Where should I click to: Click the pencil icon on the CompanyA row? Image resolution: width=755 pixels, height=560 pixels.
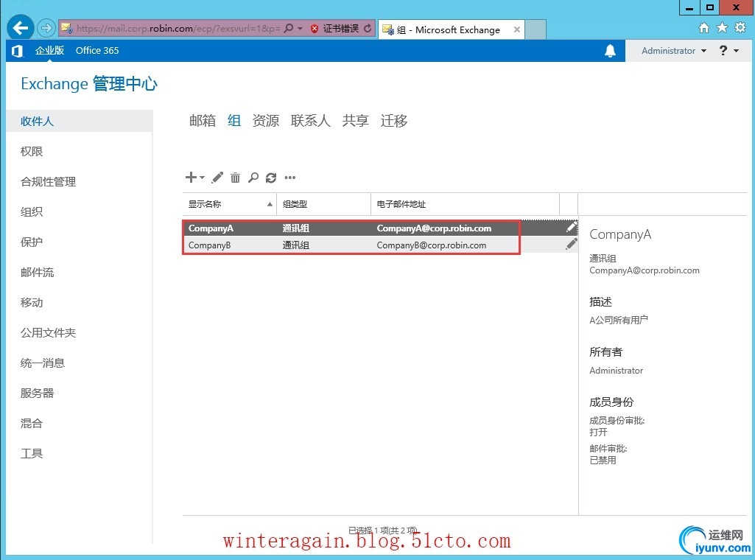(x=571, y=228)
